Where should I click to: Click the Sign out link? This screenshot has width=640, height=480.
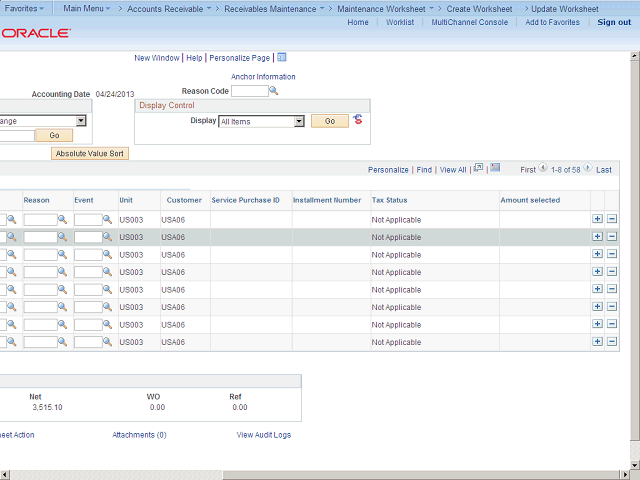[x=613, y=22]
